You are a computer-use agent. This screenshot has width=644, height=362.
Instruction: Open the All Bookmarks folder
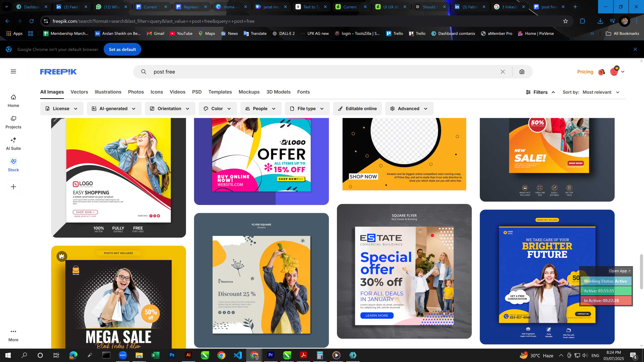click(x=623, y=34)
